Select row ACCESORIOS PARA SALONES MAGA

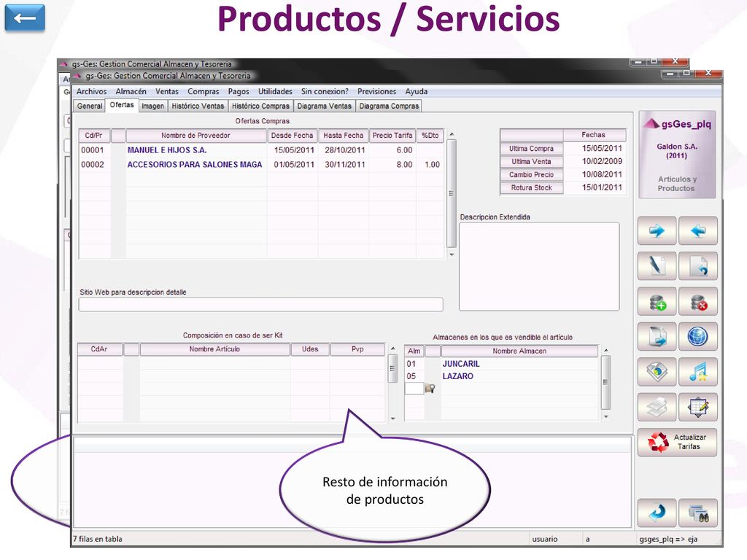tap(261, 164)
